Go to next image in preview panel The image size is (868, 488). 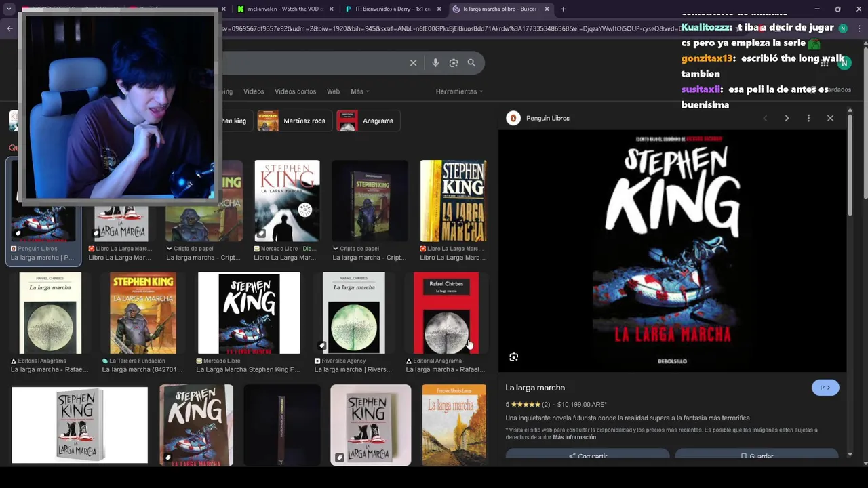click(787, 118)
